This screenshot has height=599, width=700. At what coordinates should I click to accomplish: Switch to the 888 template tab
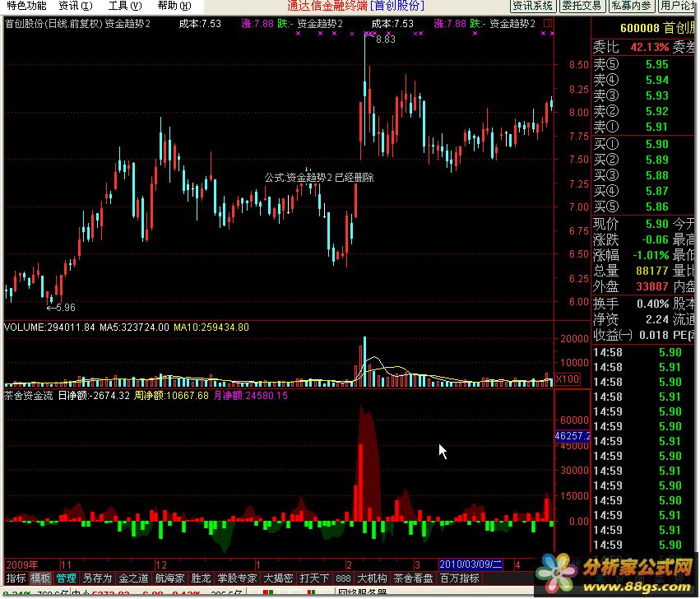[343, 578]
